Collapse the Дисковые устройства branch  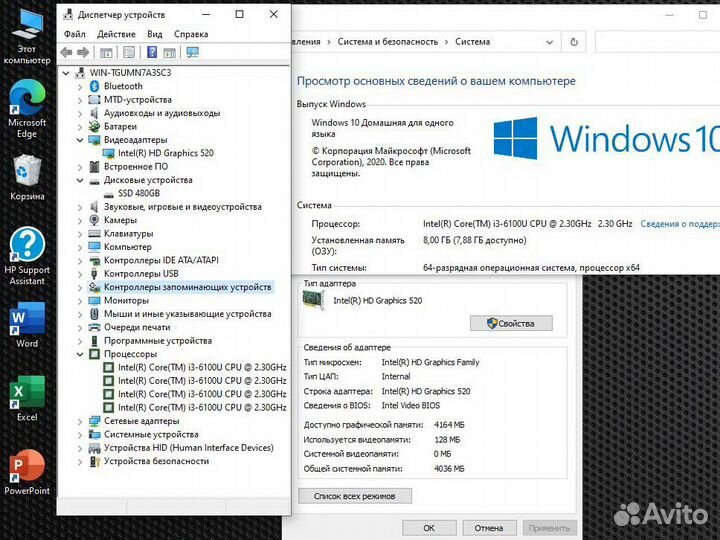(x=80, y=180)
